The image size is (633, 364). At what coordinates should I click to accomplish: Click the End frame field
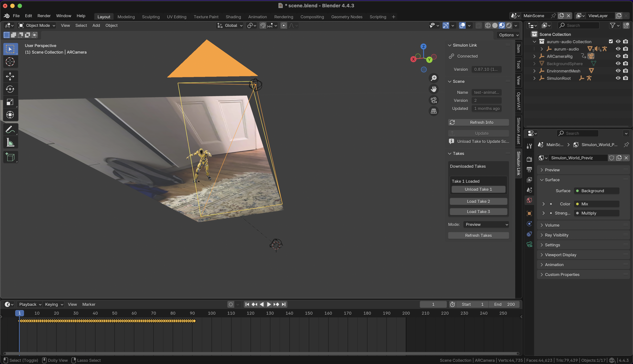pyautogui.click(x=504, y=304)
